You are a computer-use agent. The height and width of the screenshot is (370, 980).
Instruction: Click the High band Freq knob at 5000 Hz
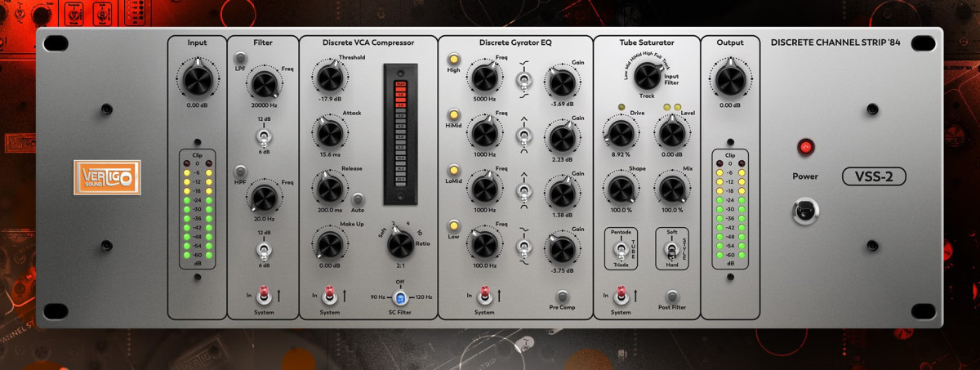(x=483, y=78)
